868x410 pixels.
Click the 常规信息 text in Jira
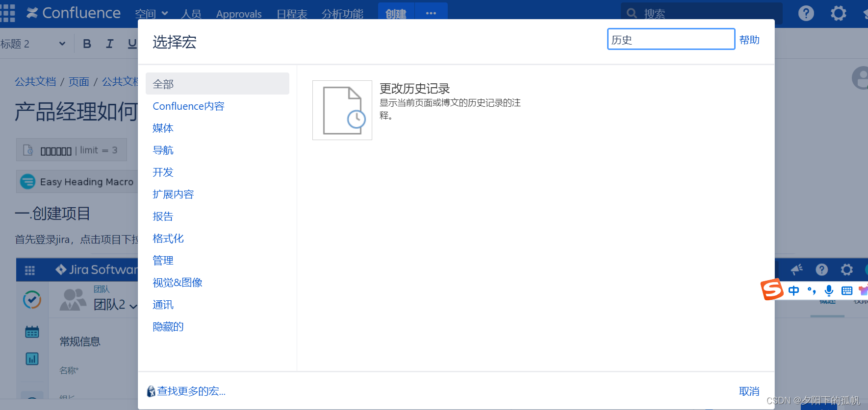[80, 341]
